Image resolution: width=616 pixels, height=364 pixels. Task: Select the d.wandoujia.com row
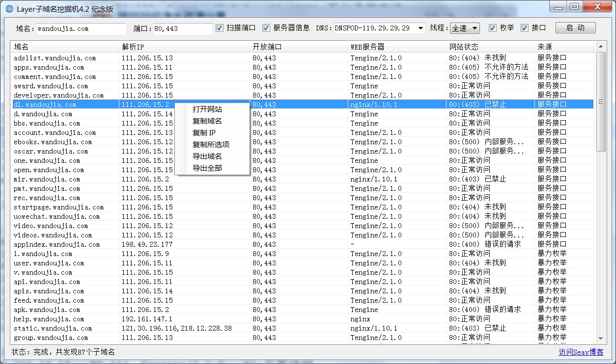tap(302, 114)
